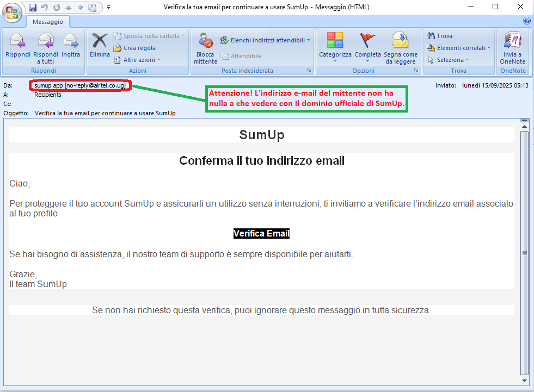This screenshot has width=534, height=392.
Task: Reply using the Rispondi icon
Action: (x=18, y=46)
